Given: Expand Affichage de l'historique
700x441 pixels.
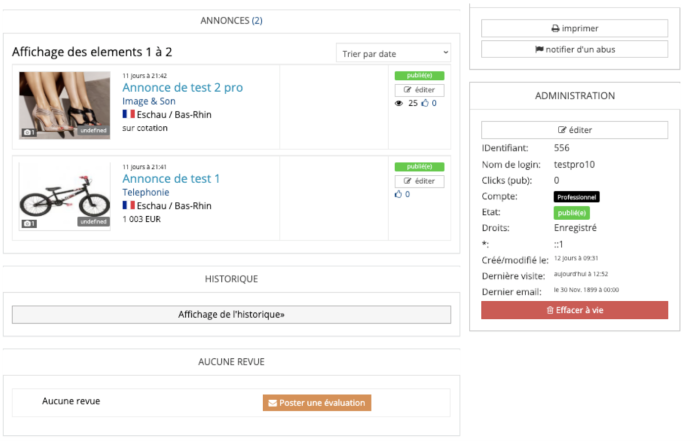Looking at the screenshot, I should [231, 314].
